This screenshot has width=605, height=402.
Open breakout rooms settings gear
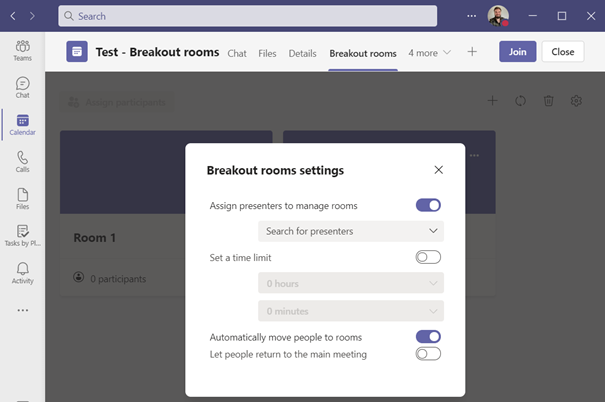(576, 101)
